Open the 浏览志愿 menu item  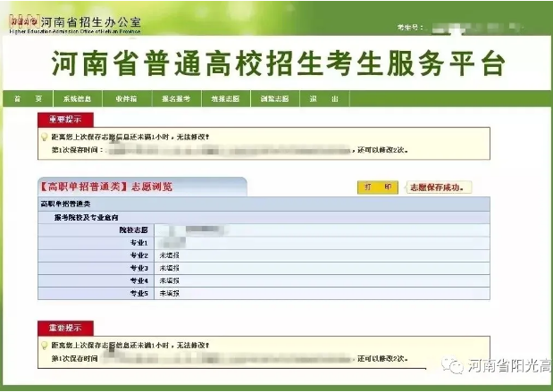(275, 99)
